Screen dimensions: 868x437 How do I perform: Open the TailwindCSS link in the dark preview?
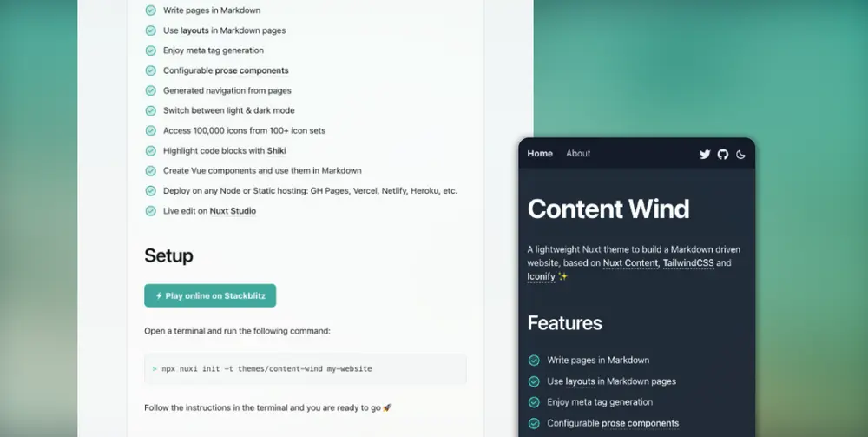[688, 262]
